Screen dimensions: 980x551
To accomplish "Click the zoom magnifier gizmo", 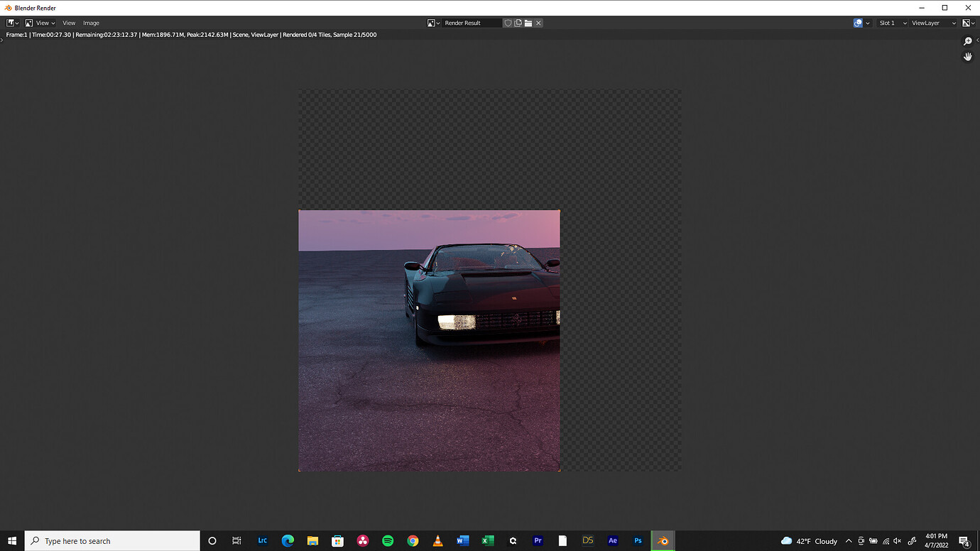I will click(967, 41).
